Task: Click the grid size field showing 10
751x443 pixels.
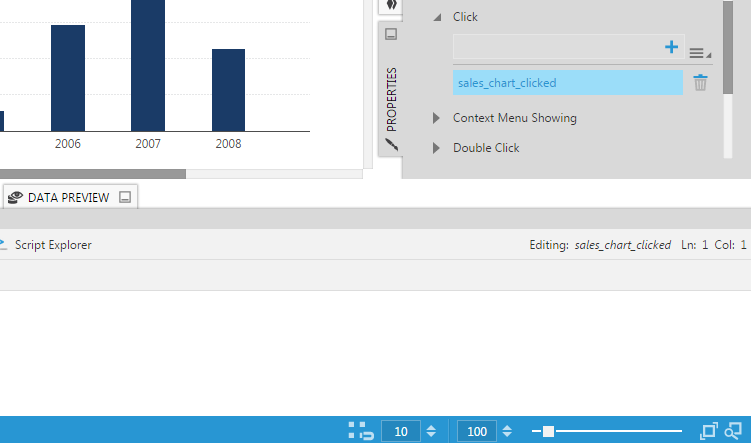Action: 400,431
